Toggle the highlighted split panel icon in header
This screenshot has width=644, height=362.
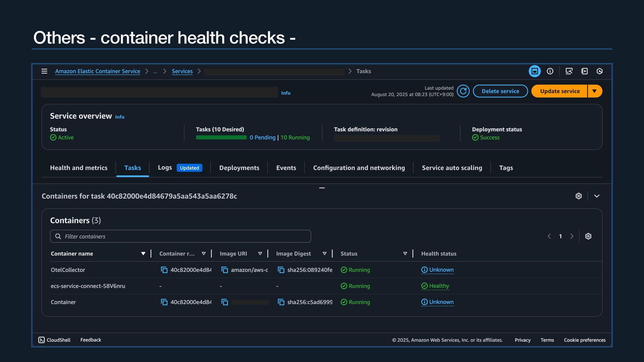click(x=535, y=71)
